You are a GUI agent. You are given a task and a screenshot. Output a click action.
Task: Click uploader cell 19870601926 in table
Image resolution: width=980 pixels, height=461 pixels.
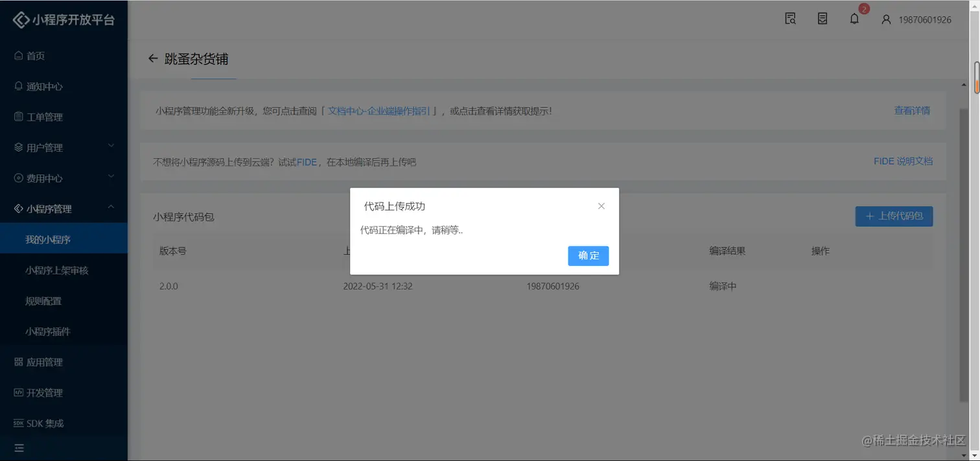click(x=553, y=286)
